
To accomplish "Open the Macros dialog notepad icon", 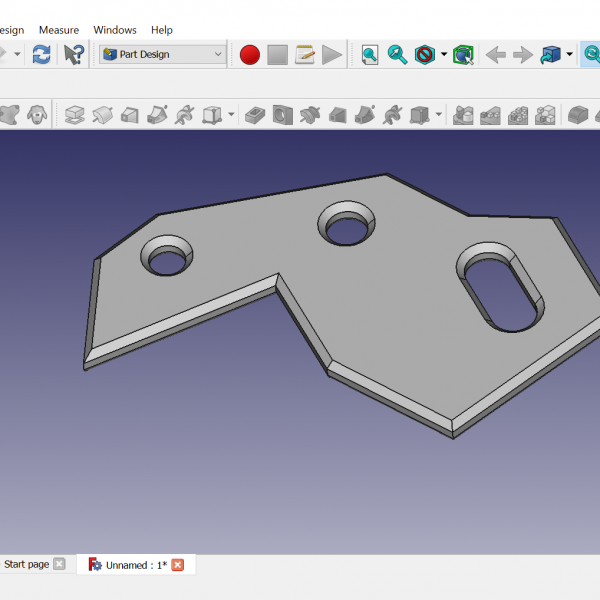I will 305,55.
